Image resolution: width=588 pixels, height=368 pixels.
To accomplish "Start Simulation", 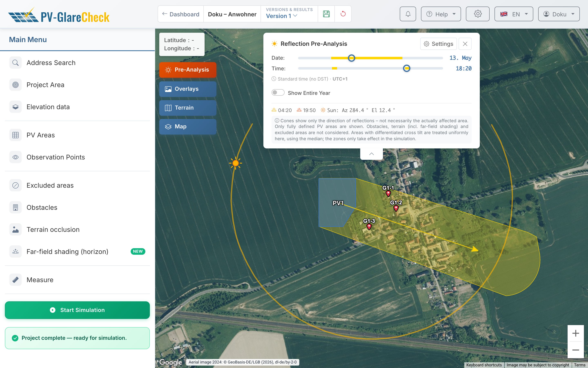I will 77,310.
